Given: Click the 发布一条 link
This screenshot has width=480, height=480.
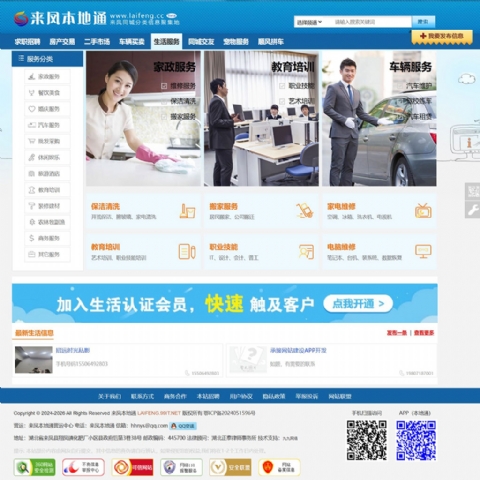Looking at the screenshot, I should pyautogui.click(x=397, y=333).
